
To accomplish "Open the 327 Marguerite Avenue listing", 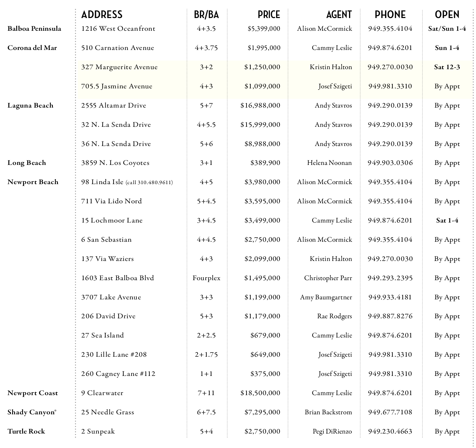I will [119, 67].
